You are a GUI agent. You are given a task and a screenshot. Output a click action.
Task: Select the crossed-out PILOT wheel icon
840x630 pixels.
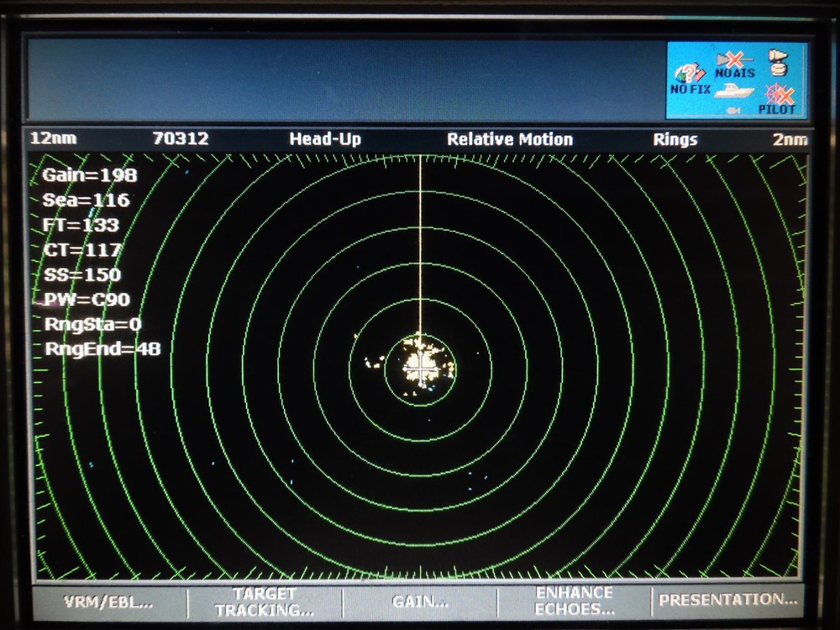[x=778, y=99]
